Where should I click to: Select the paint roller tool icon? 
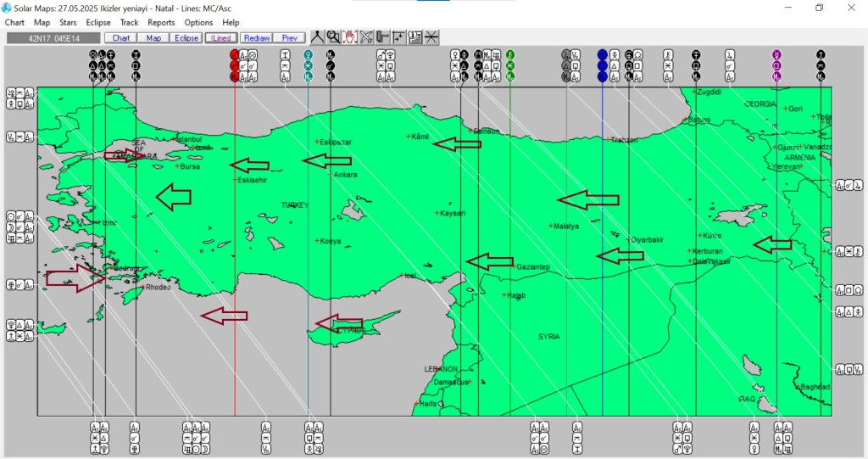382,37
